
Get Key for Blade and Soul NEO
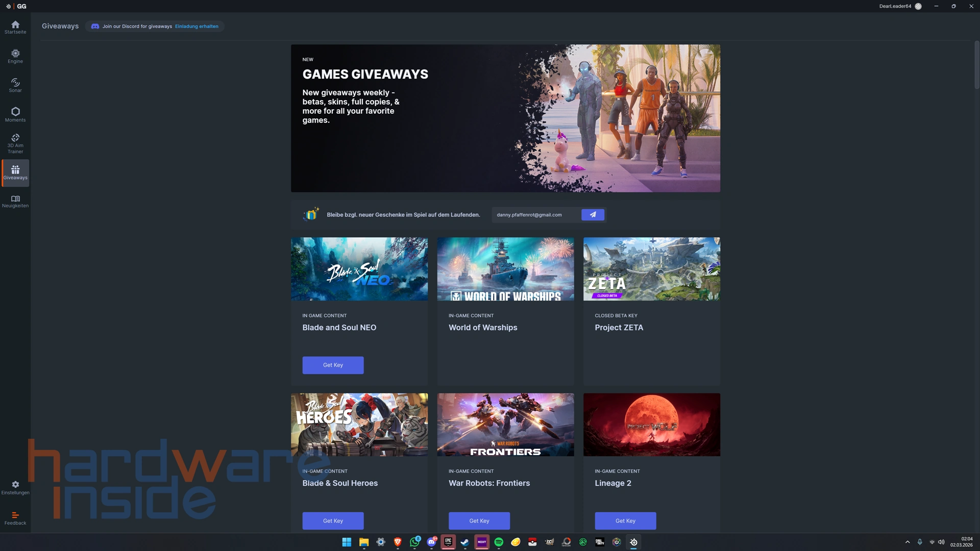click(333, 365)
